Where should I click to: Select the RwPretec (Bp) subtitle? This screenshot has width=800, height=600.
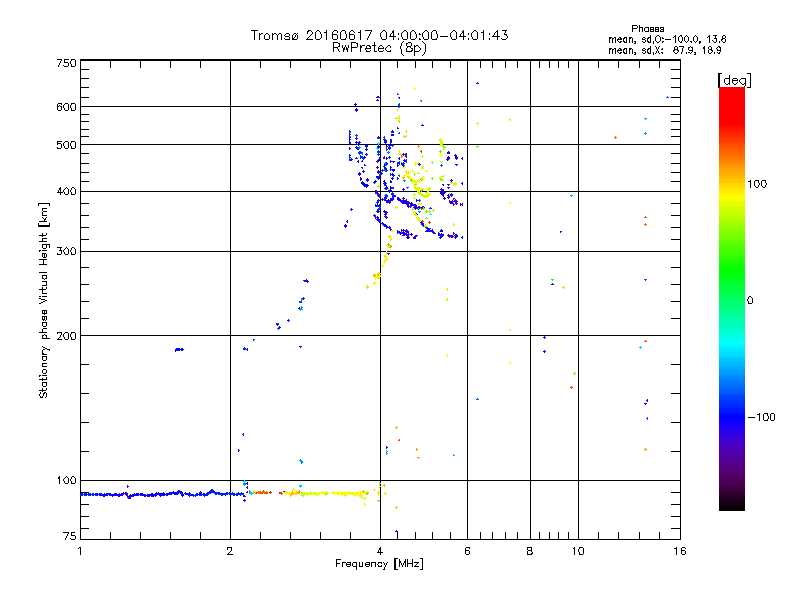pyautogui.click(x=379, y=47)
